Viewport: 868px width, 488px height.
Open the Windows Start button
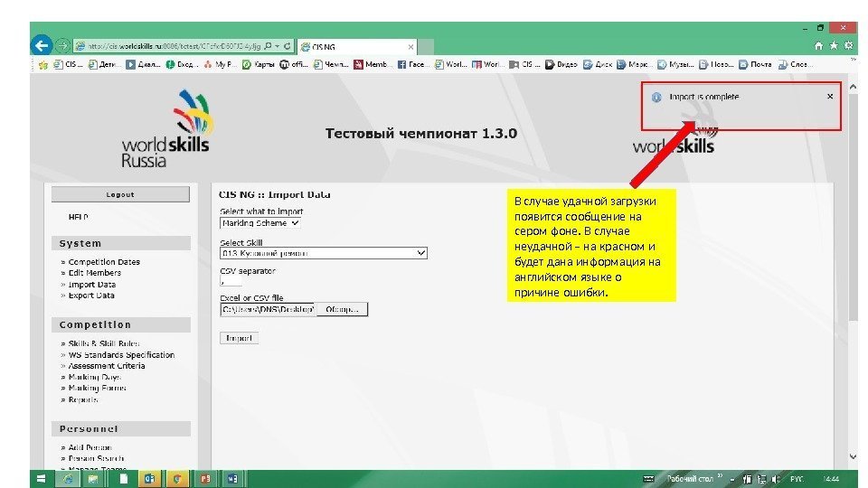click(x=41, y=479)
